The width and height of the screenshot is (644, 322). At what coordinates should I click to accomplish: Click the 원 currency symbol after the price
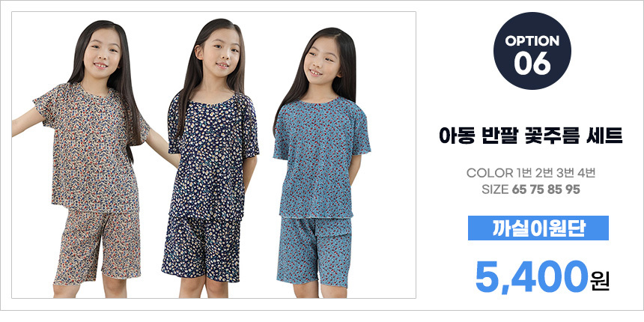599,281
